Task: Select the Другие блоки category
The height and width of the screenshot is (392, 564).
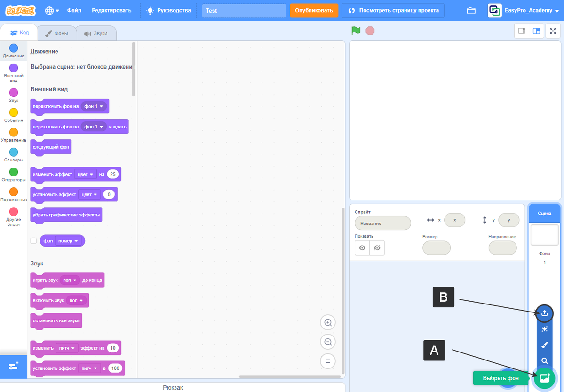Action: 14,216
